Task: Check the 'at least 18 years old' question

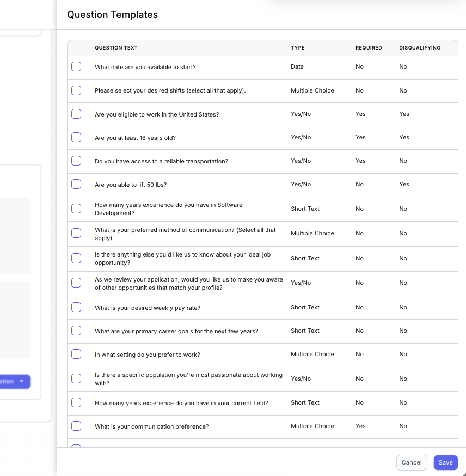Action: (x=76, y=138)
